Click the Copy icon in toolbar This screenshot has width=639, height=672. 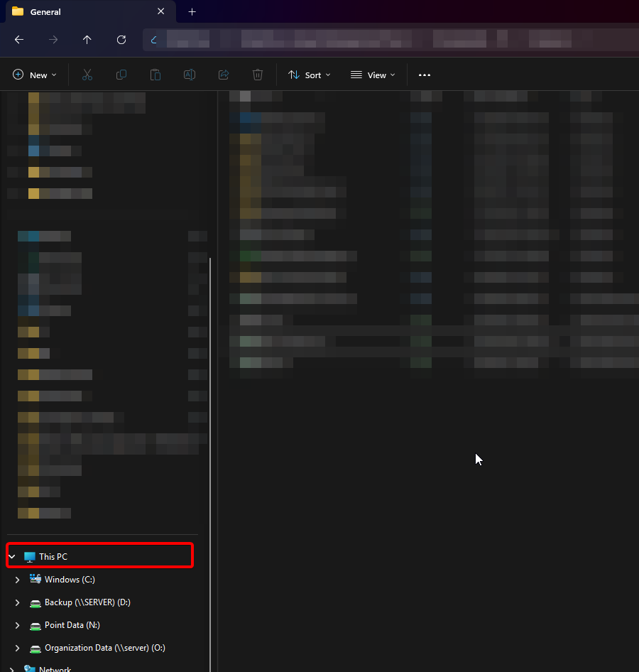[x=121, y=75]
